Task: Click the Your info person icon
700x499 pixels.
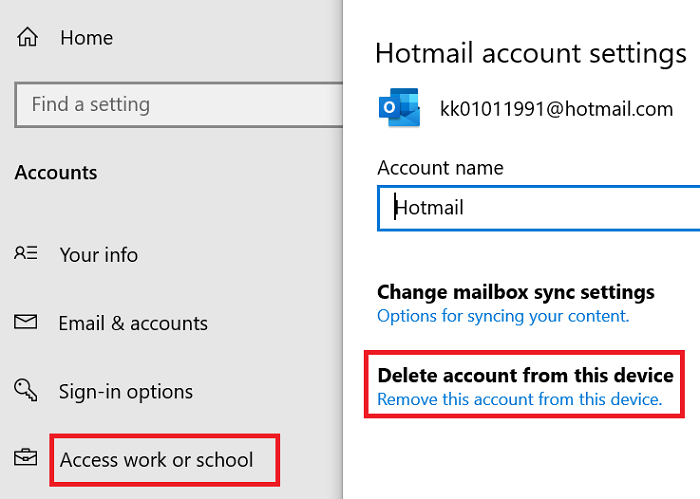Action: coord(26,253)
